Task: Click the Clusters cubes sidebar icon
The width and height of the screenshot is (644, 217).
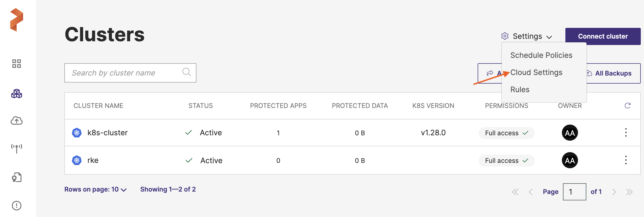Action: [16, 93]
